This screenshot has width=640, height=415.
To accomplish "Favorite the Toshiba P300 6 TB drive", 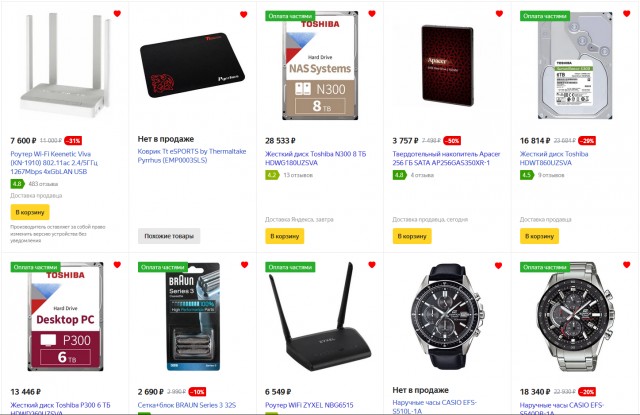I will (x=118, y=267).
